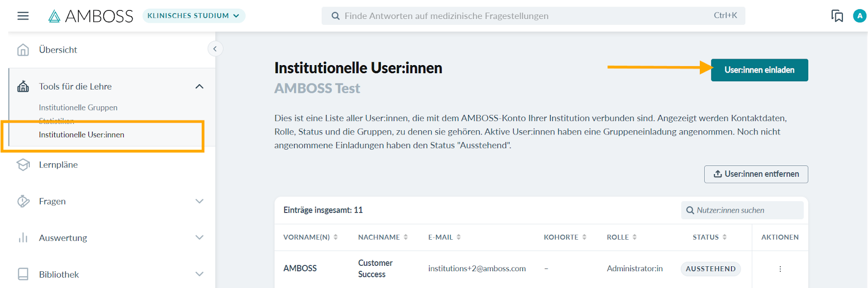Image resolution: width=868 pixels, height=288 pixels.
Task: Click Einträge insgesamt: 11 text
Action: coord(323,210)
